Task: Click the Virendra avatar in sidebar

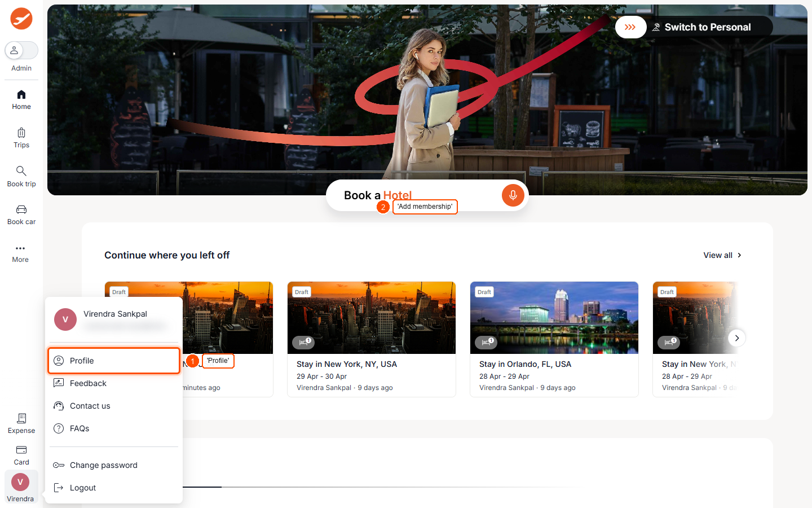Action: click(20, 482)
